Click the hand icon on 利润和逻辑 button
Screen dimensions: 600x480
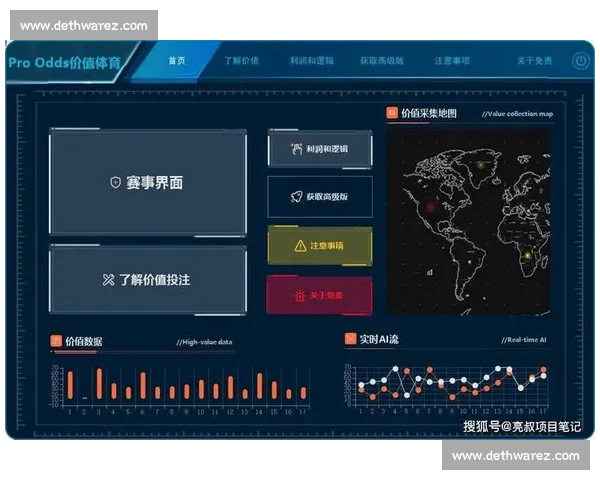296,149
